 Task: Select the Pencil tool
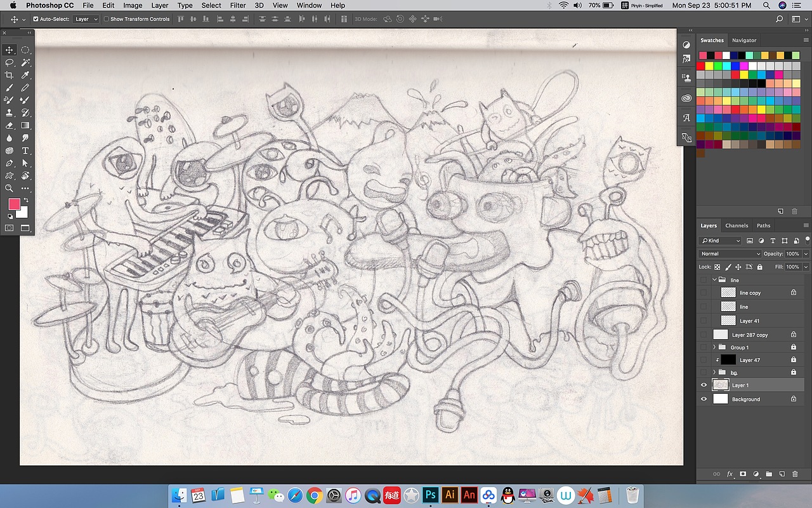(25, 88)
